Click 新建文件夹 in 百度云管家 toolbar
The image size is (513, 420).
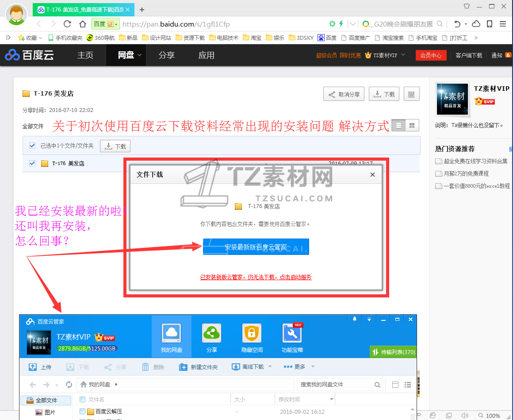(198, 367)
